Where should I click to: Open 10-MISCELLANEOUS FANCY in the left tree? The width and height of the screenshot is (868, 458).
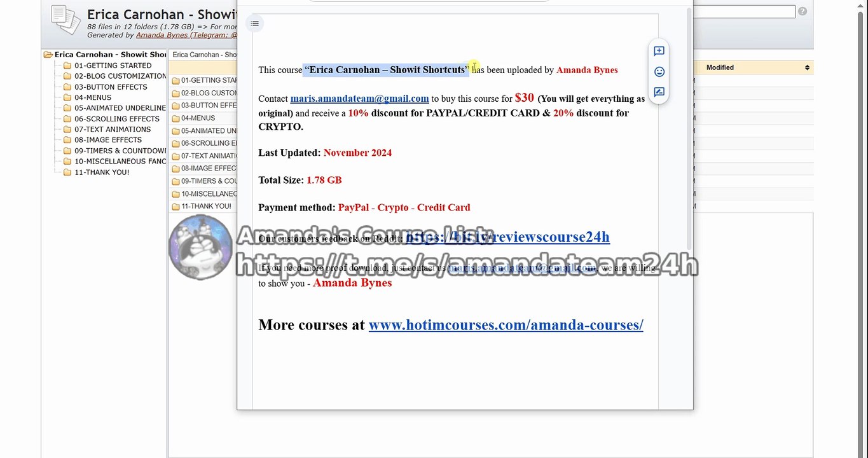pyautogui.click(x=120, y=162)
